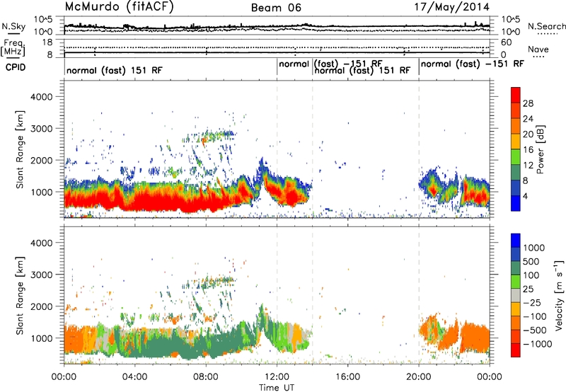Click the '12:00' time axis label

[x=277, y=377]
